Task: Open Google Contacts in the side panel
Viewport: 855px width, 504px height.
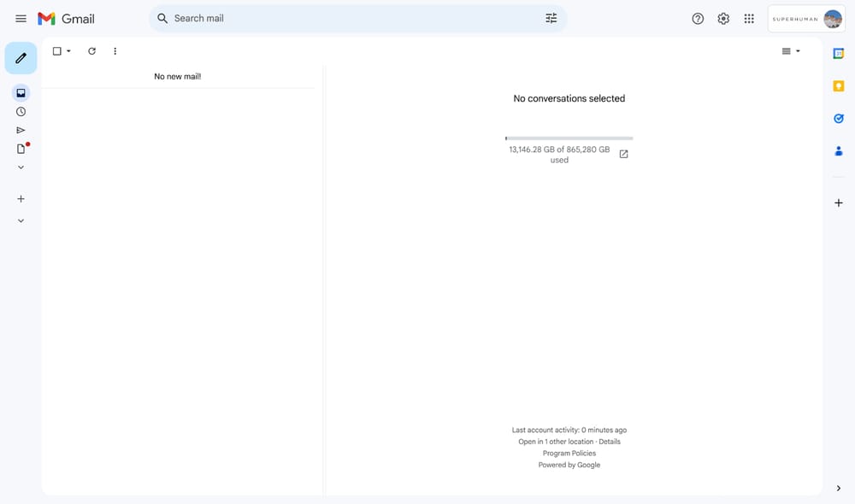Action: tap(839, 150)
